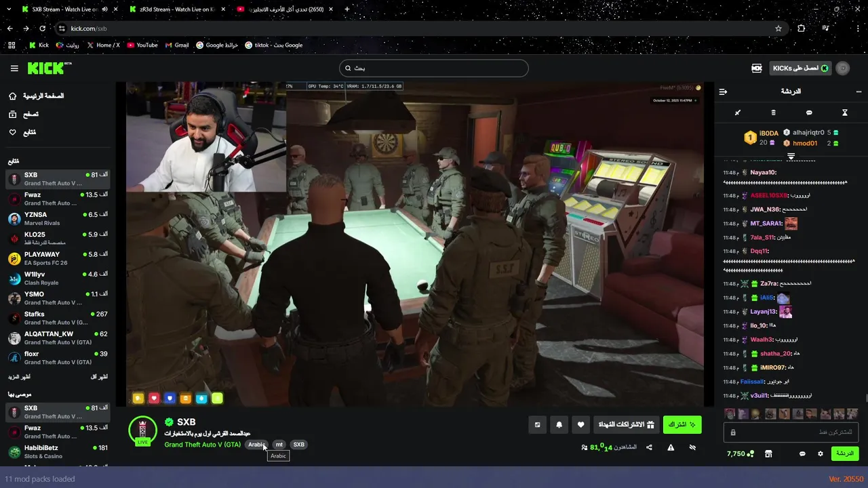Image resolution: width=868 pixels, height=488 pixels.
Task: Bookmark the page with the star icon
Action: (778, 28)
